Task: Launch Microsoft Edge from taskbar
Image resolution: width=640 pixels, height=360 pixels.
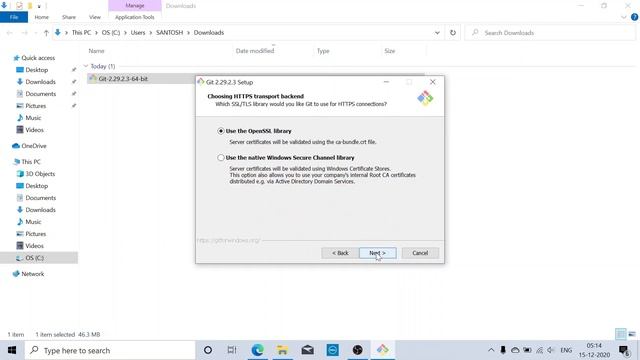Action: pyautogui.click(x=257, y=350)
